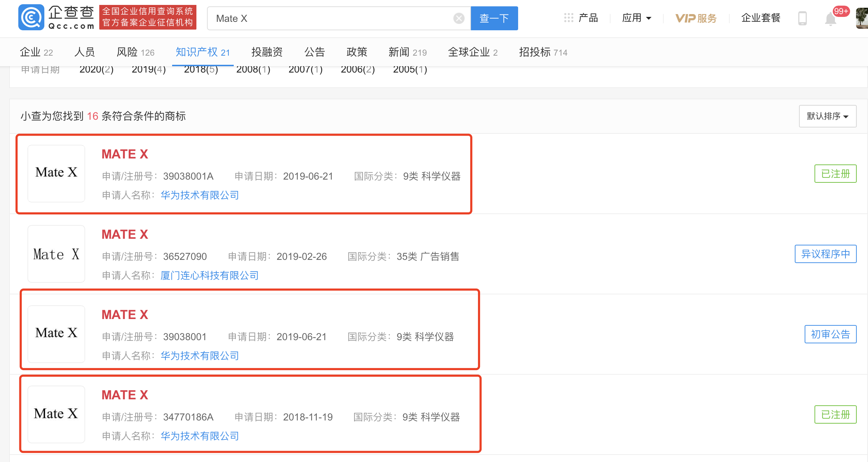Open first Mate X trademark thumbnail
Viewport: 868px width, 462px height.
coord(56,173)
